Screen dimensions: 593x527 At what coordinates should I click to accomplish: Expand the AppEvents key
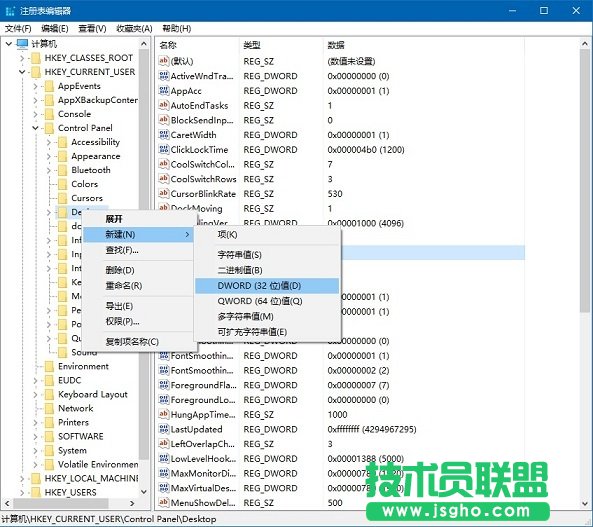point(36,86)
